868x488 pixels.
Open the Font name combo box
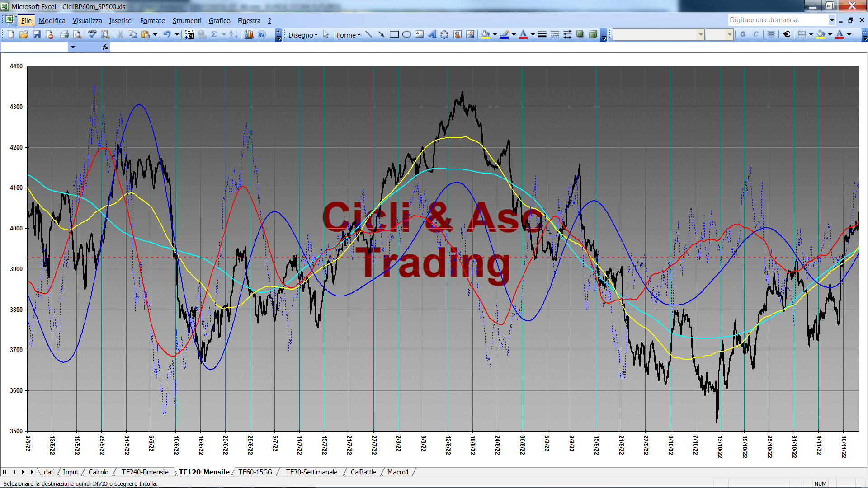pyautogui.click(x=659, y=34)
